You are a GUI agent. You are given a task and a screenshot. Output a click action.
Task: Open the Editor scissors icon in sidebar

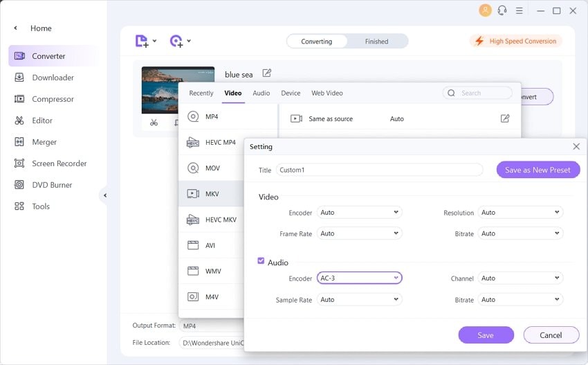(x=19, y=121)
